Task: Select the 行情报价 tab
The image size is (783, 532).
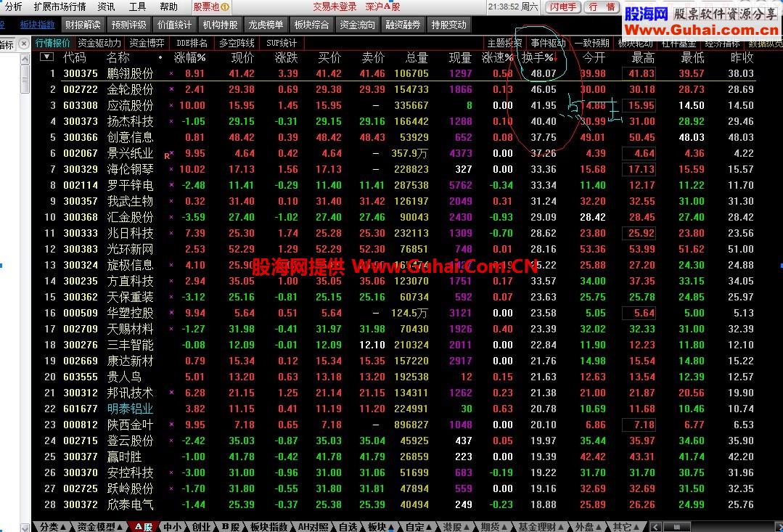Action: coord(52,44)
